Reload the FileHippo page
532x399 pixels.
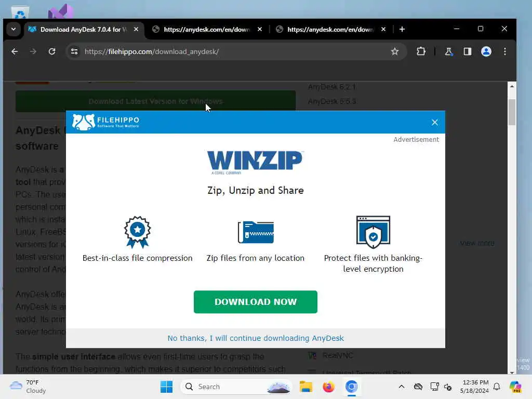pos(52,51)
